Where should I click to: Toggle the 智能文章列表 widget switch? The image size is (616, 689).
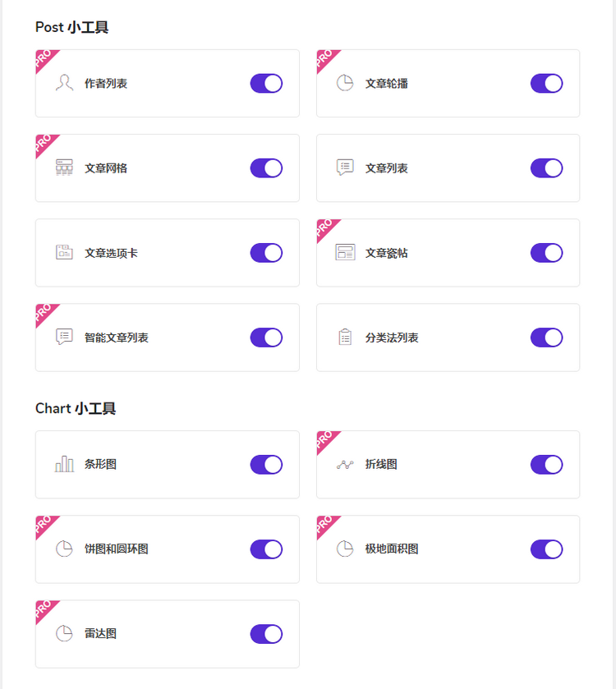coord(266,338)
